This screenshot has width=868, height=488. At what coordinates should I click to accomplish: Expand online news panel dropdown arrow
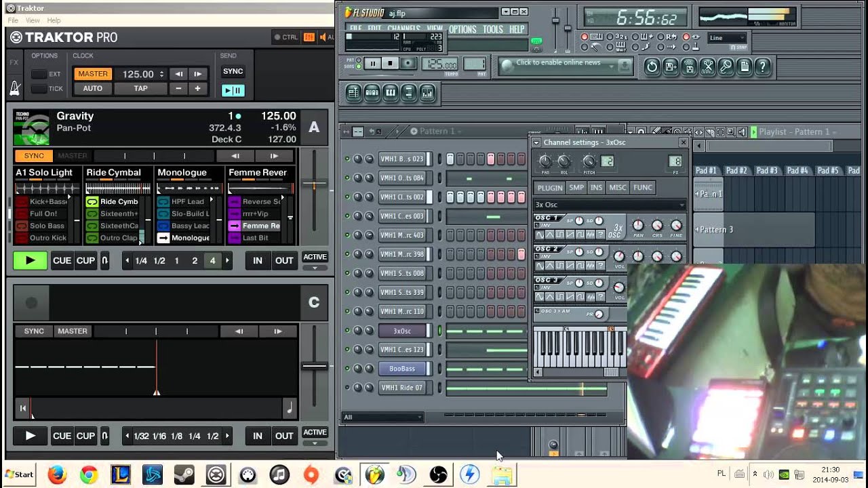(610, 66)
